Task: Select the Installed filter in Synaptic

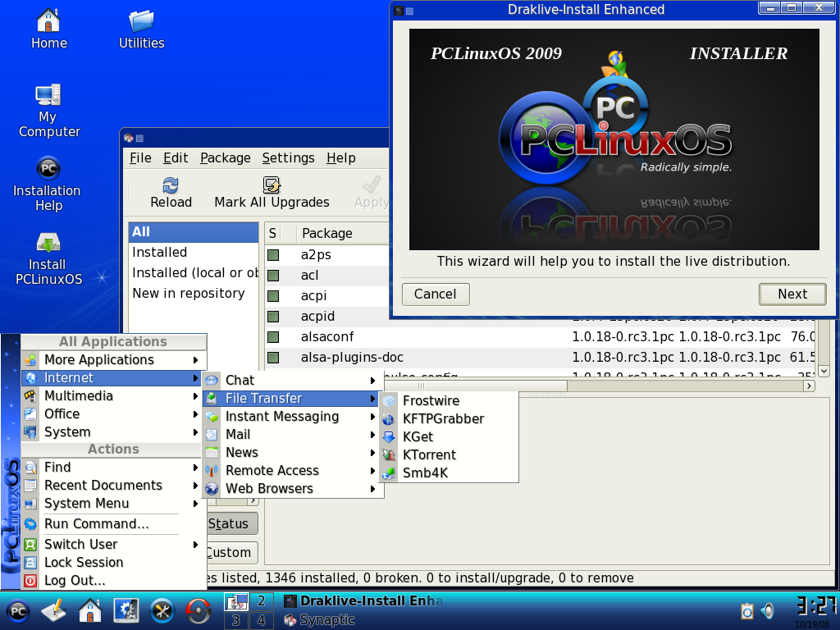Action: (x=194, y=253)
